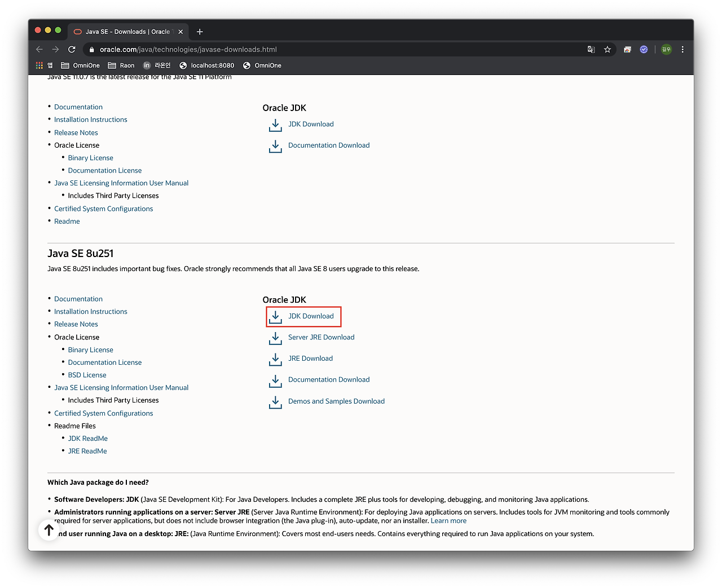This screenshot has height=588, width=722.
Task: Open the Readme link in Java SE 11 list
Action: click(67, 222)
